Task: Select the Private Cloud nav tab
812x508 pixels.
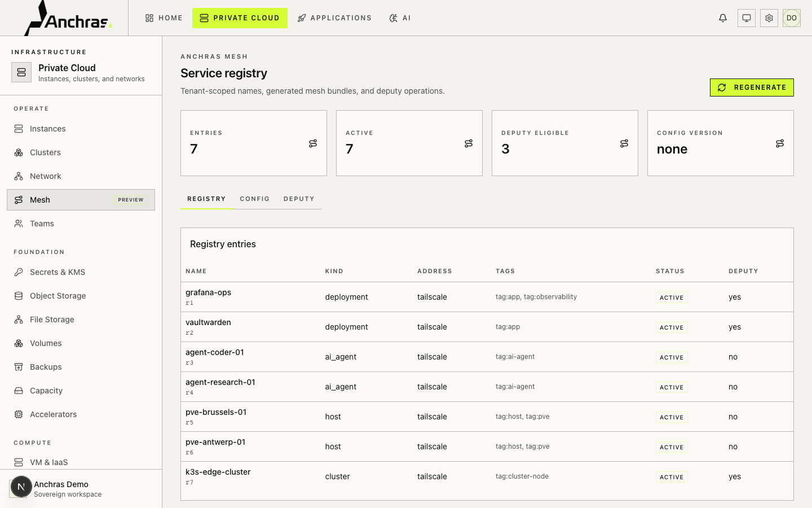Action: pos(240,18)
